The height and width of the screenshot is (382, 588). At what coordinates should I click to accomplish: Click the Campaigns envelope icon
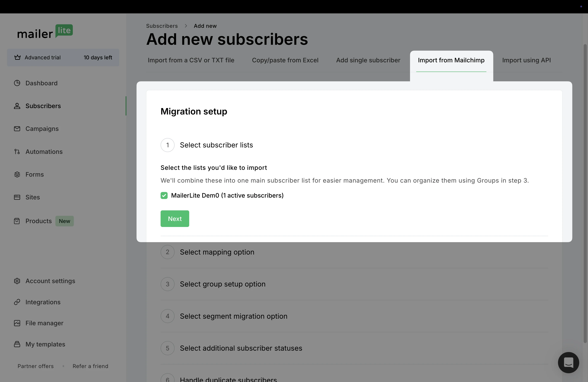17,129
